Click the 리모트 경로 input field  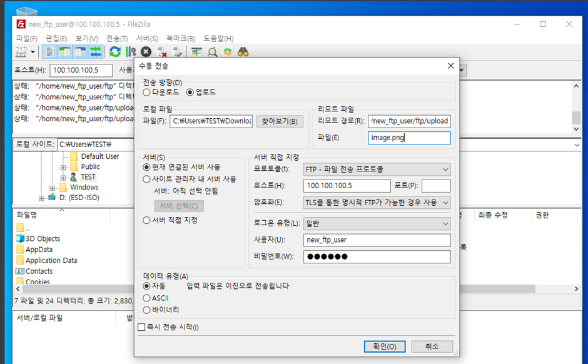pyautogui.click(x=410, y=121)
